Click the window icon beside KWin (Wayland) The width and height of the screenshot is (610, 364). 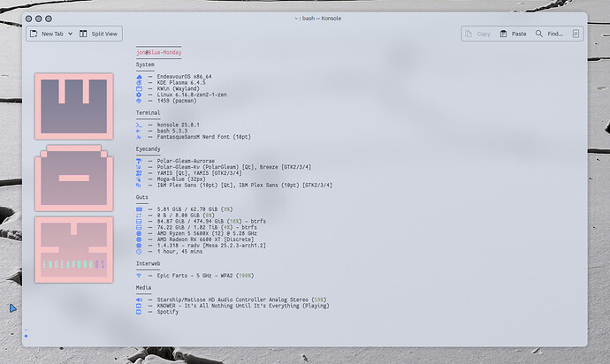pyautogui.click(x=139, y=88)
